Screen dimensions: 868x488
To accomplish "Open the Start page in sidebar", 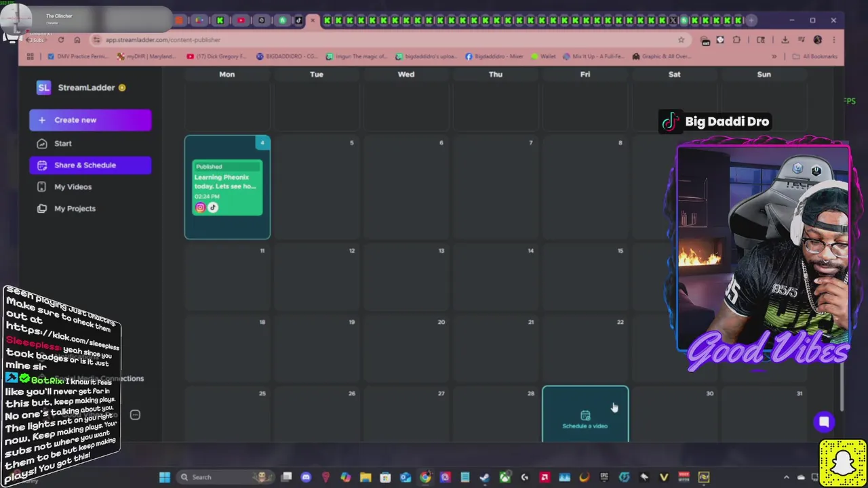I will tap(63, 143).
